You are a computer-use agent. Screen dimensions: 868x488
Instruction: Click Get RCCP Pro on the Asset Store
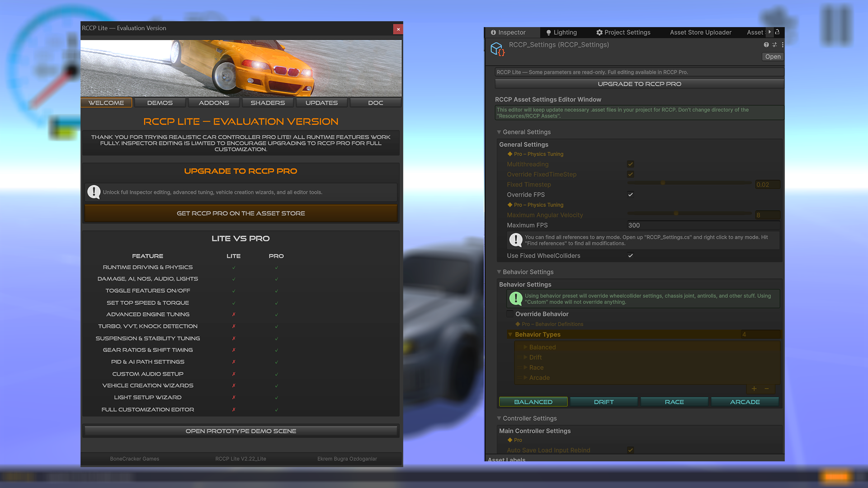click(241, 213)
